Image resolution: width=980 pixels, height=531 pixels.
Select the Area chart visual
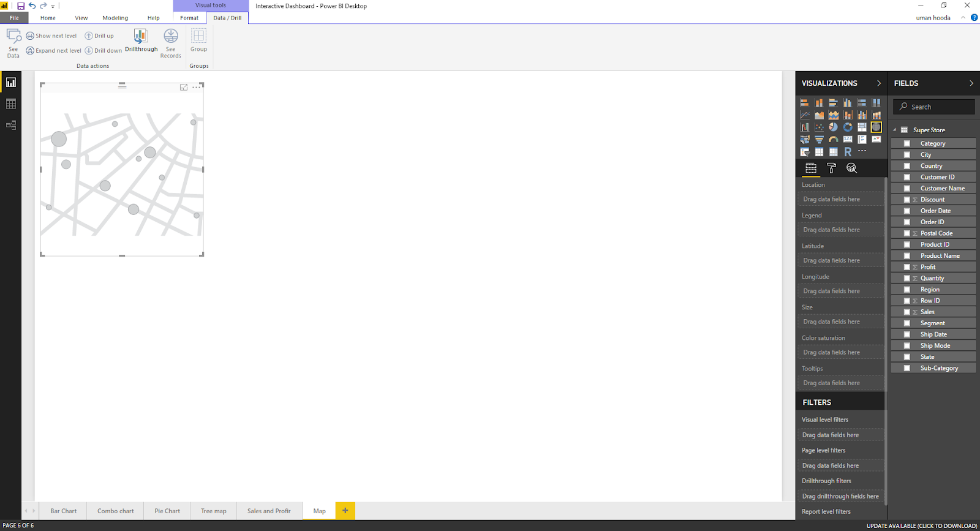[x=819, y=115]
